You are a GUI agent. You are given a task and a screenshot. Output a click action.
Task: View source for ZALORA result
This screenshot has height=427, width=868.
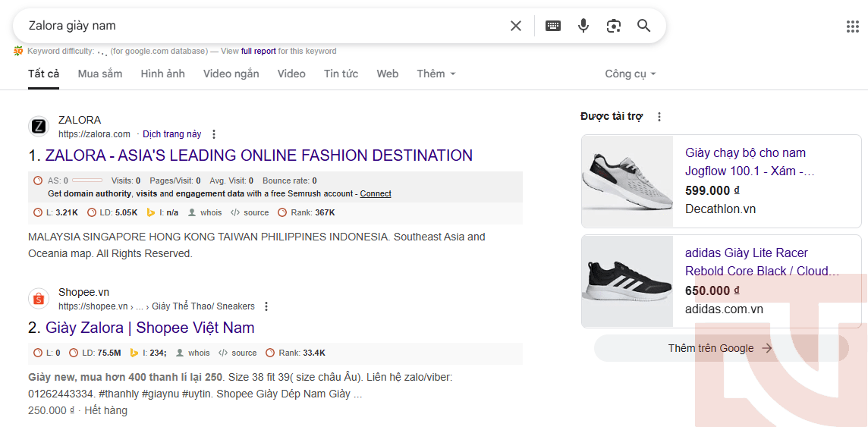pyautogui.click(x=250, y=212)
